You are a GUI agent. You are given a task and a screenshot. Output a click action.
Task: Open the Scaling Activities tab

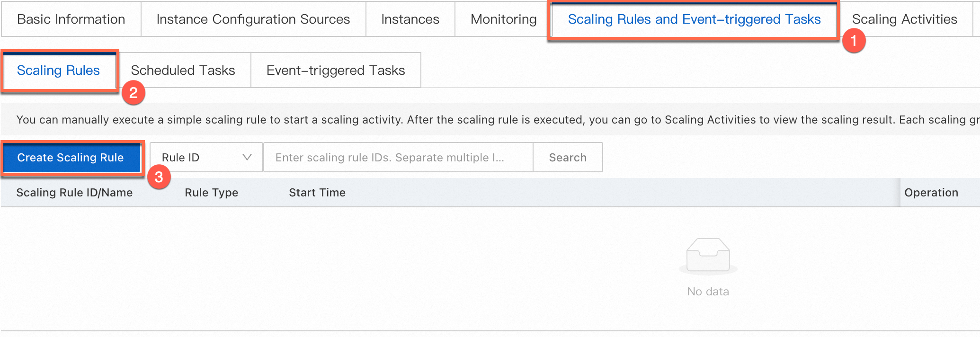point(904,19)
